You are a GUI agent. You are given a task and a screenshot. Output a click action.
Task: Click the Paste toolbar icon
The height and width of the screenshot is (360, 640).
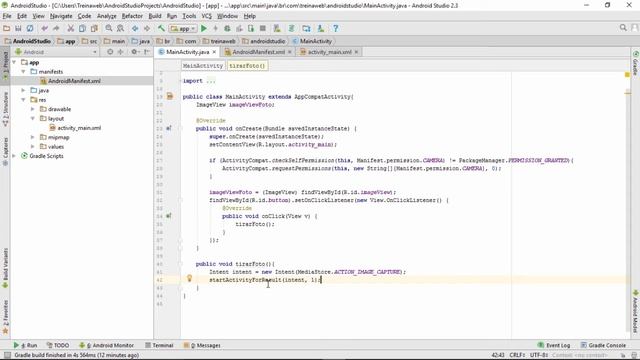[x=94, y=29]
